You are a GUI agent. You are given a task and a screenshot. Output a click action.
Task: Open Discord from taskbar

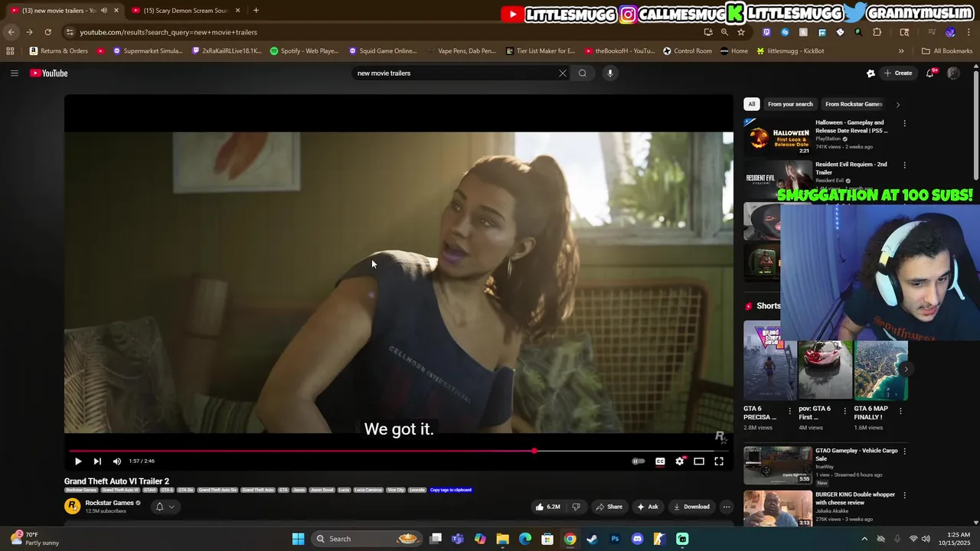click(x=637, y=539)
